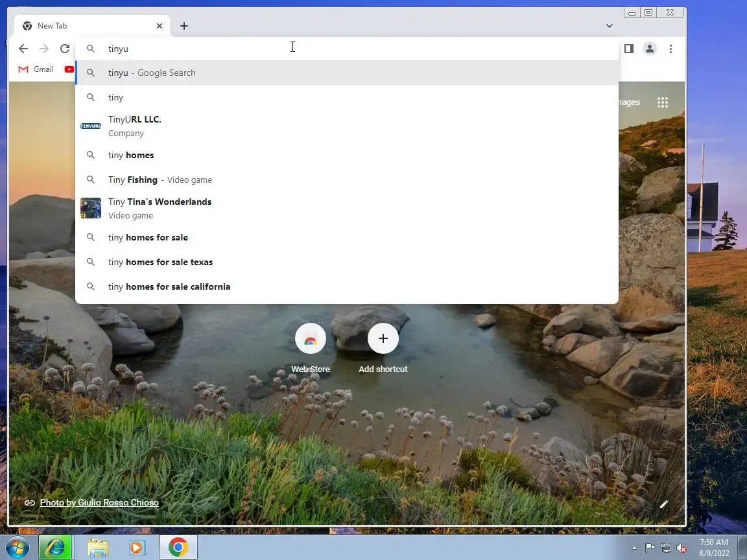Show hidden system tray icons
This screenshot has width=747, height=560.
point(634,548)
